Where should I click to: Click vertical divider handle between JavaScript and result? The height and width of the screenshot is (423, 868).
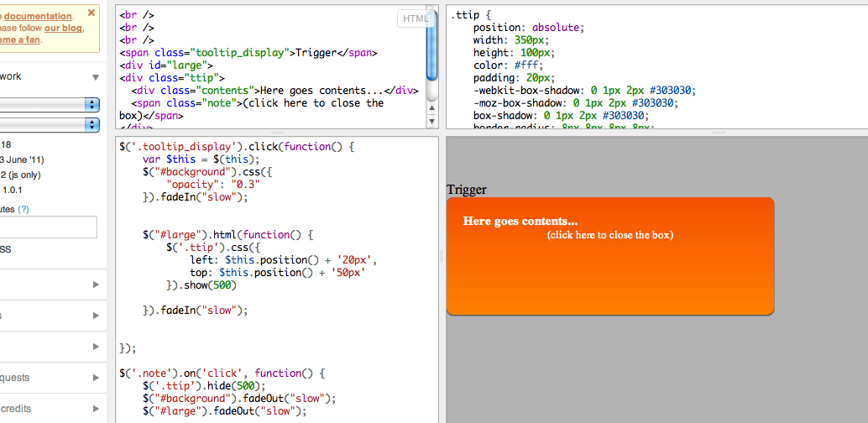point(442,257)
